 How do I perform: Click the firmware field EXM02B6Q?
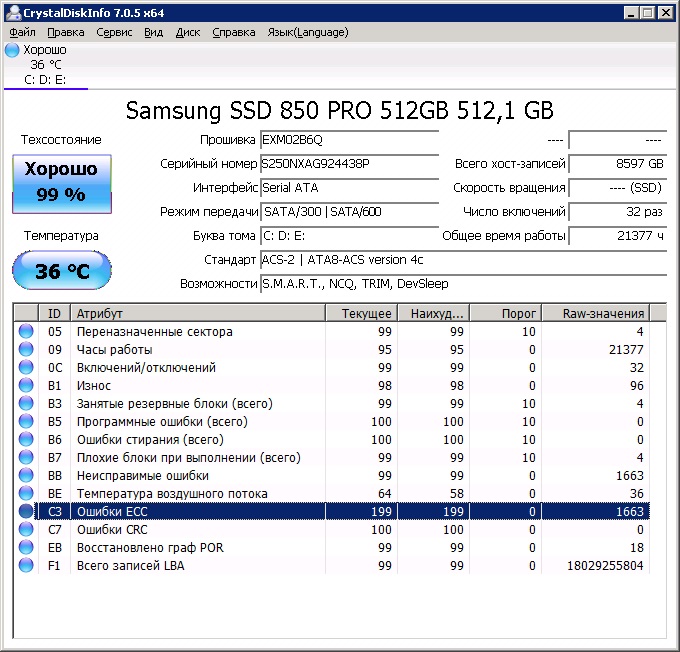point(350,140)
